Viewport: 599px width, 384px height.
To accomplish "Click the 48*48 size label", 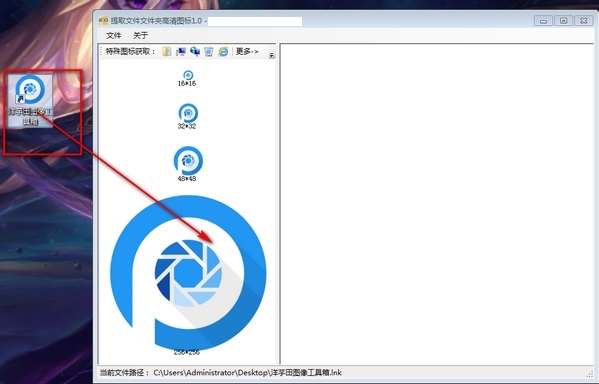I will pos(187,178).
